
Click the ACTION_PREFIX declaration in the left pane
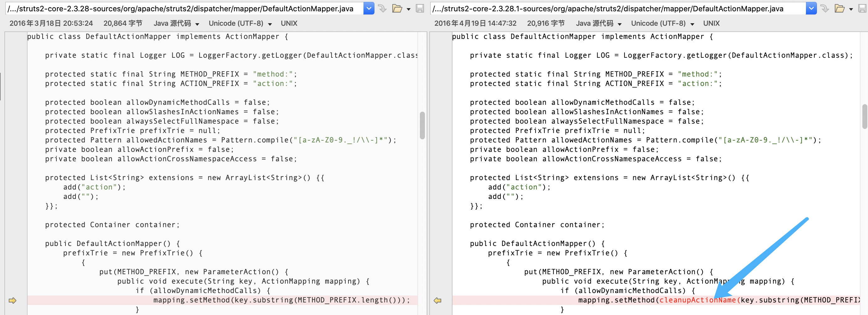click(x=171, y=84)
